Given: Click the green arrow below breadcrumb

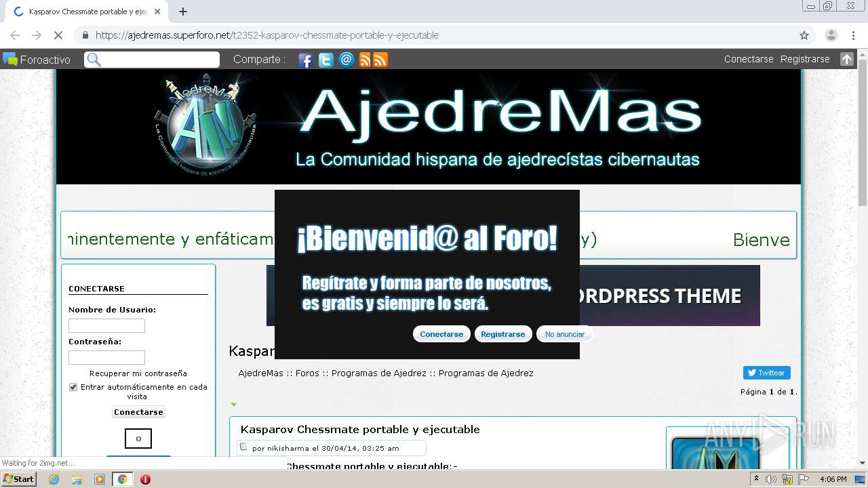Looking at the screenshot, I should click(x=233, y=404).
